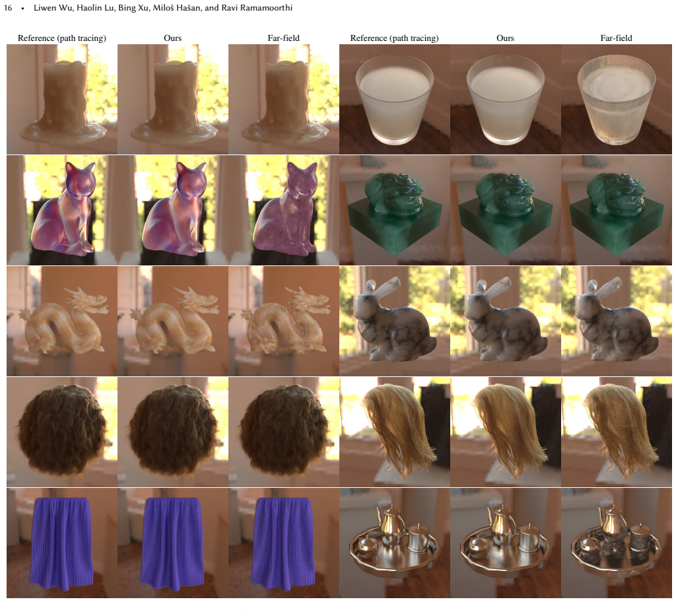Viewport: 676px width, 616px height.
Task: Click the pink cat Ours render
Action: coord(173,210)
